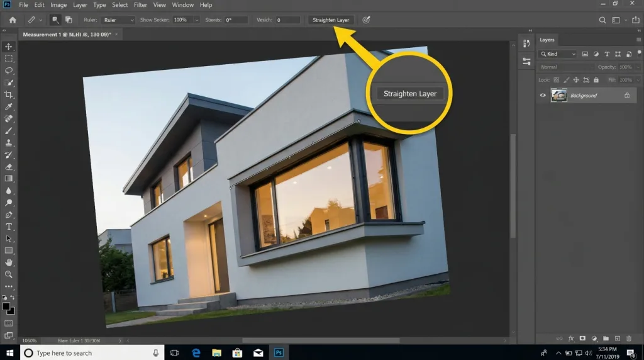The width and height of the screenshot is (644, 360).
Task: Open the Fill slider dropdown
Action: click(x=638, y=80)
